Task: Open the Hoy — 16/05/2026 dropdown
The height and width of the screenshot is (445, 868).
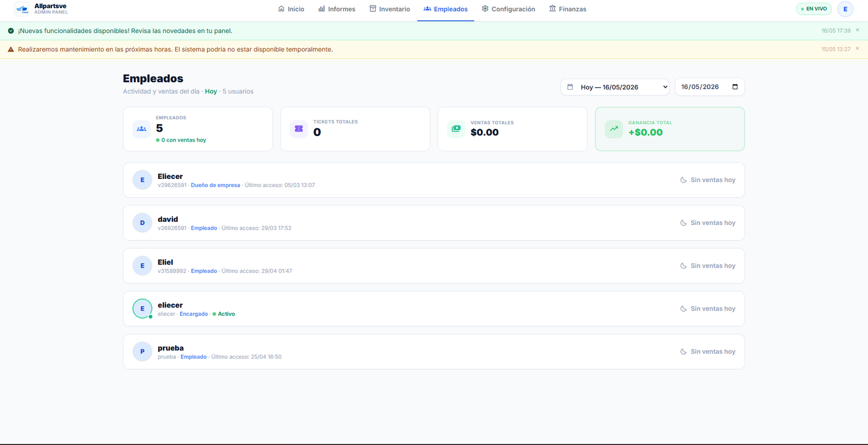Action: (x=615, y=87)
